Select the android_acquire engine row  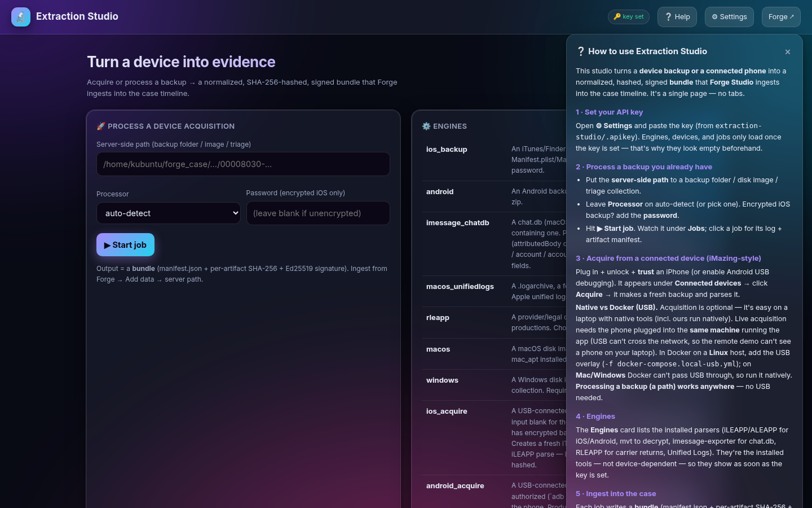[x=494, y=492]
